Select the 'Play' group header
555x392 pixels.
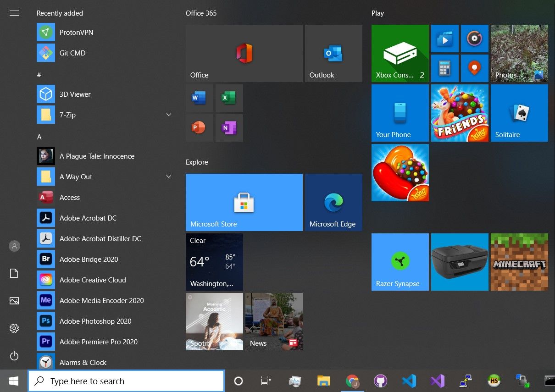[377, 13]
